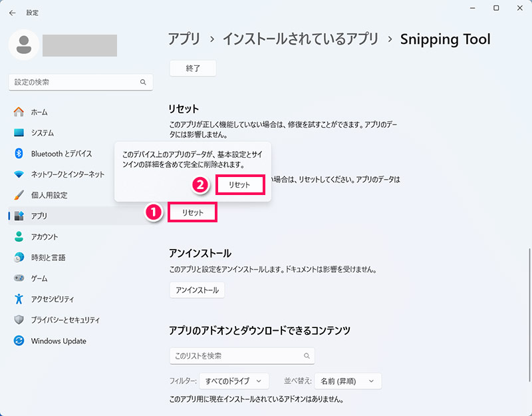Click the アンインストール section heading
The image size is (532, 416).
tap(200, 254)
